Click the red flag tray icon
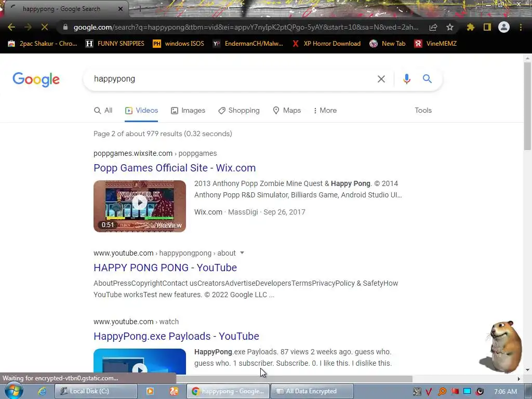The image size is (532, 399). tap(455, 392)
